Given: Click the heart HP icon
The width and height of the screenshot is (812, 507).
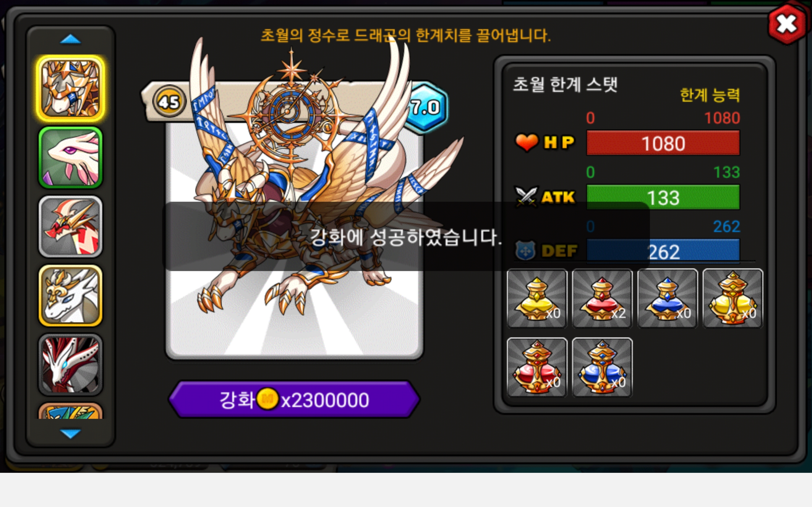Looking at the screenshot, I should click(527, 143).
